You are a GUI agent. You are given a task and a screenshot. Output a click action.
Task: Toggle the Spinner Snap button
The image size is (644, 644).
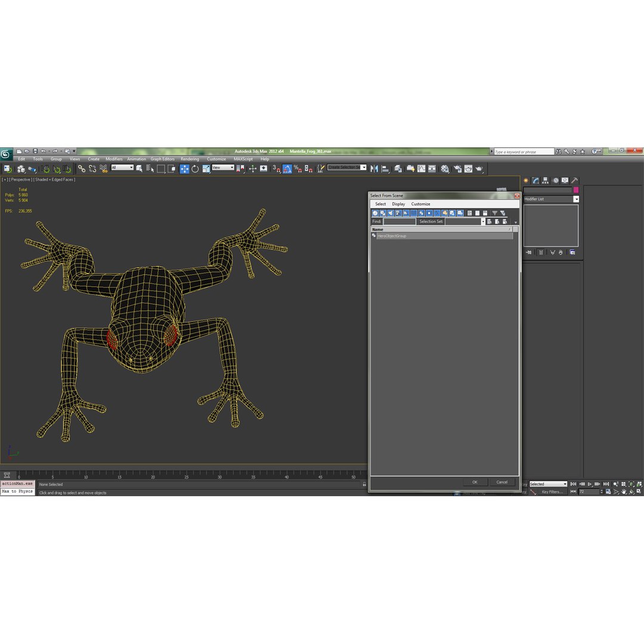(x=308, y=168)
